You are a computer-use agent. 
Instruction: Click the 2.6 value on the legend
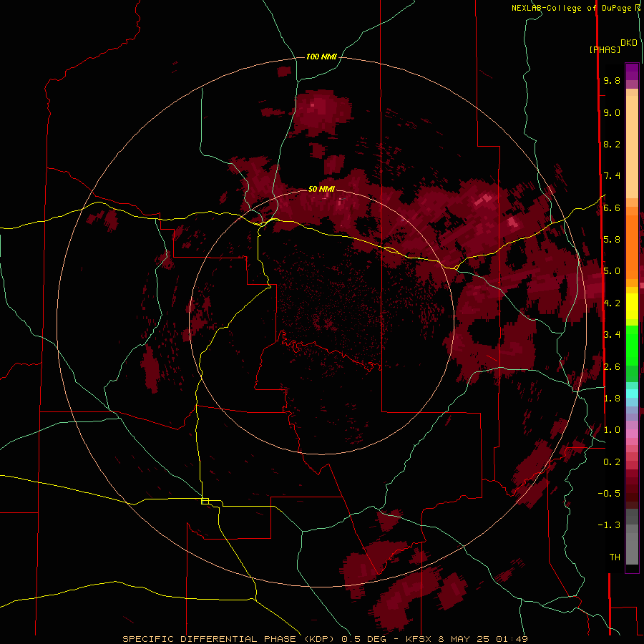[x=612, y=367]
